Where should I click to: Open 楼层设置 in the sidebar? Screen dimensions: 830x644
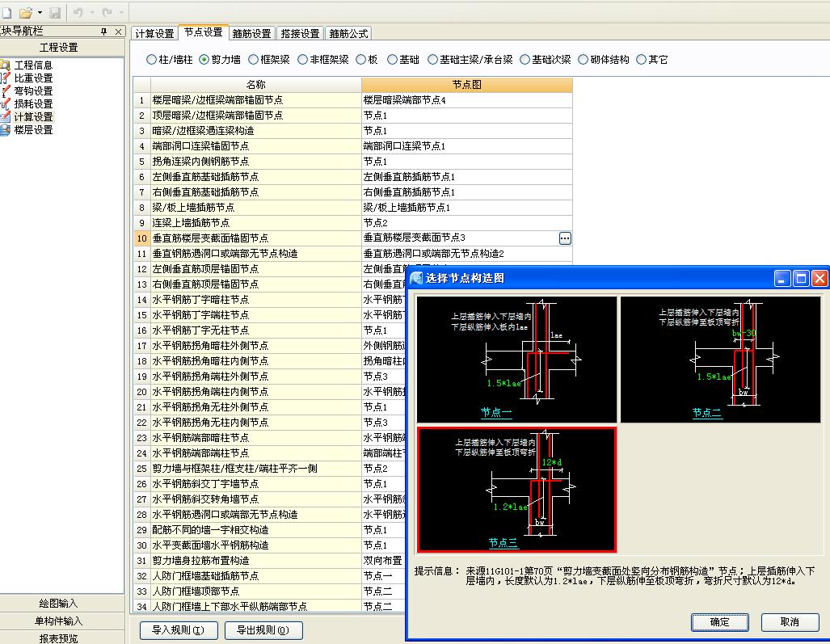[33, 129]
